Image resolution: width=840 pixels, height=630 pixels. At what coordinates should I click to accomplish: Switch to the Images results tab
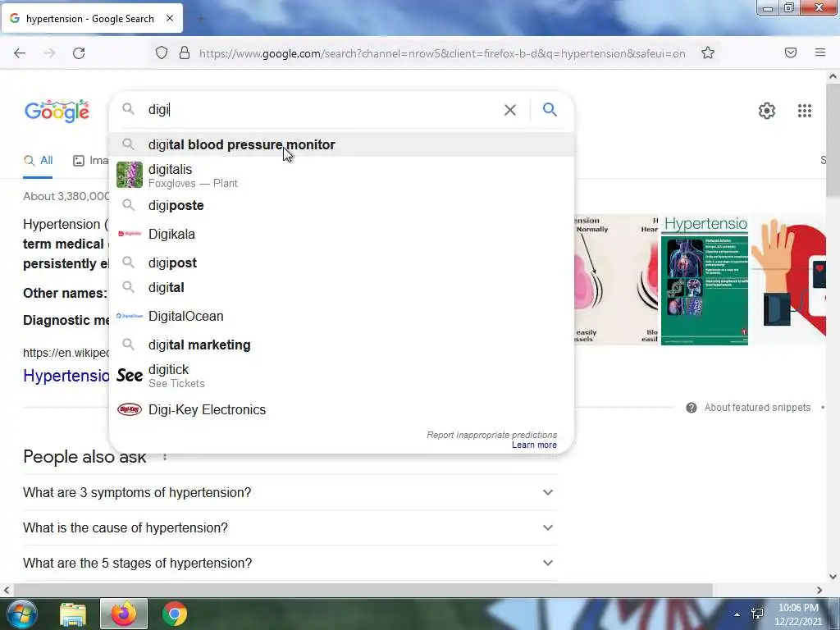90,161
